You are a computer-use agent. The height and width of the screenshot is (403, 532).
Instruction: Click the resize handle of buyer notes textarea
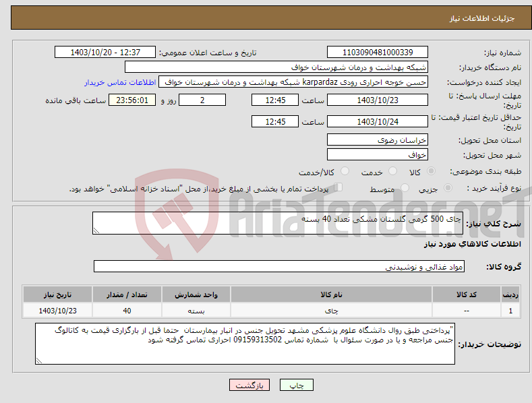(39, 361)
